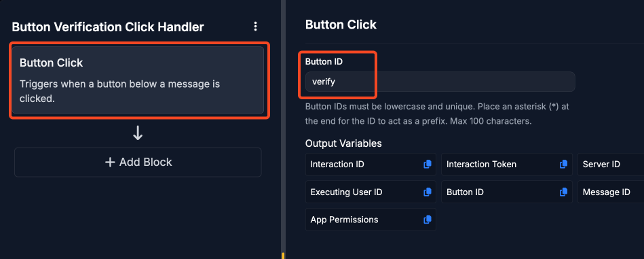Click the Interaction ID variable chip

tap(371, 165)
